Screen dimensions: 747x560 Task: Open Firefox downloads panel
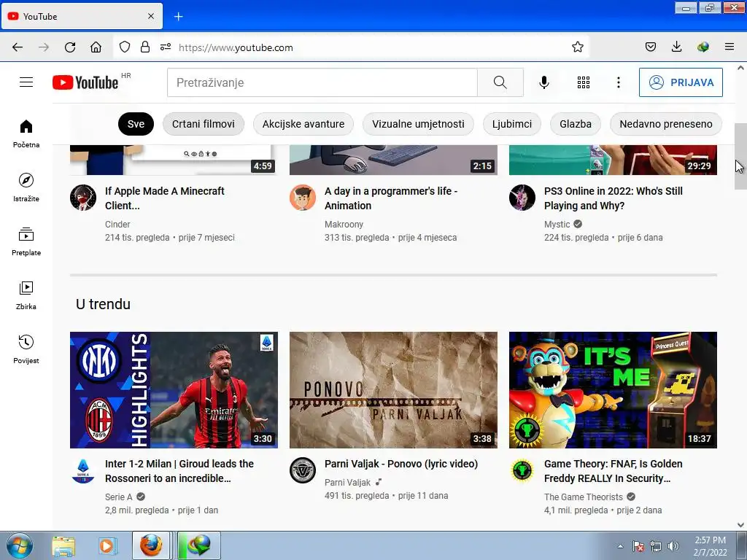click(676, 47)
